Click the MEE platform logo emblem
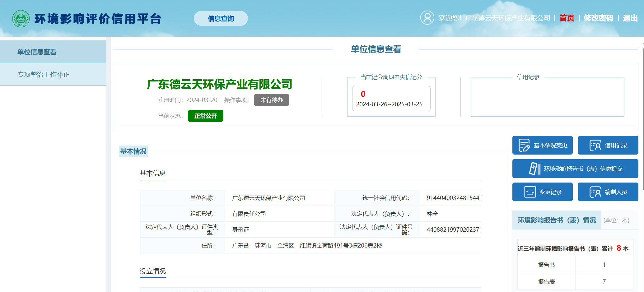 (21, 19)
